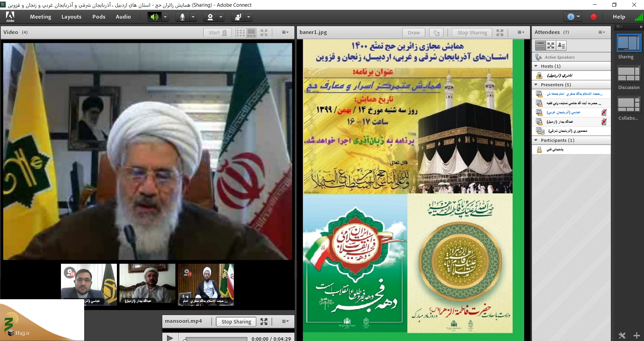This screenshot has height=341, width=644.
Task: Select عباسي webcam thumbnail in filmstrip
Action: tap(89, 285)
